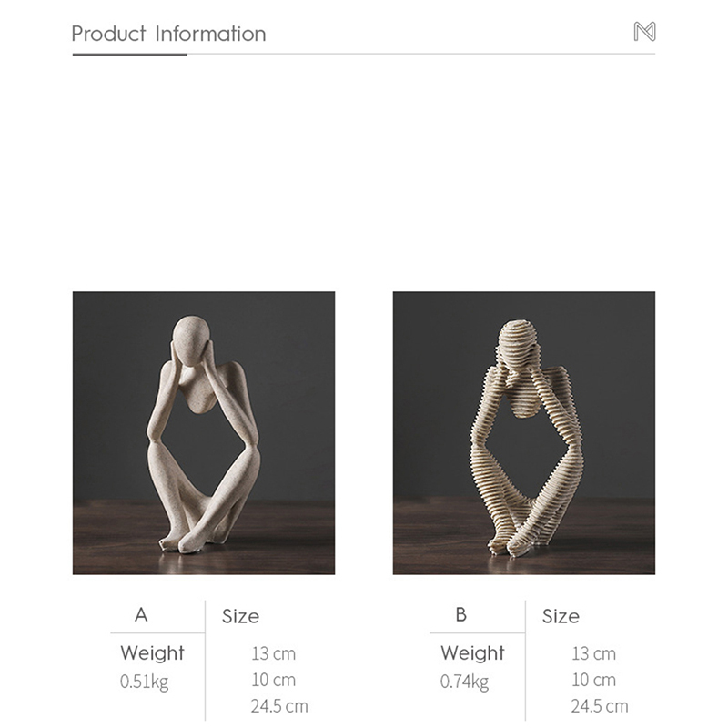Screen dimensions: 728x728
Task: Select the 24.5 cm value for product A
Action: [279, 706]
